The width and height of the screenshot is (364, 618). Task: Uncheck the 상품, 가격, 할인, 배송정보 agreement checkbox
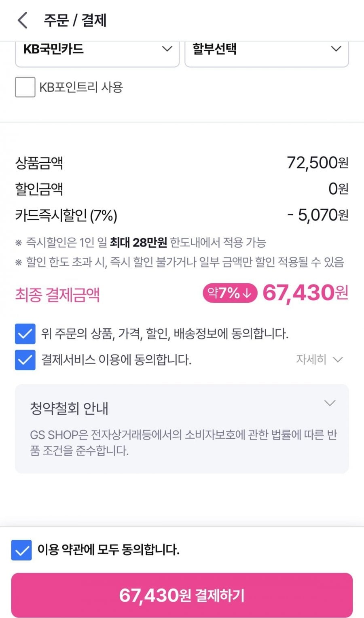[25, 334]
